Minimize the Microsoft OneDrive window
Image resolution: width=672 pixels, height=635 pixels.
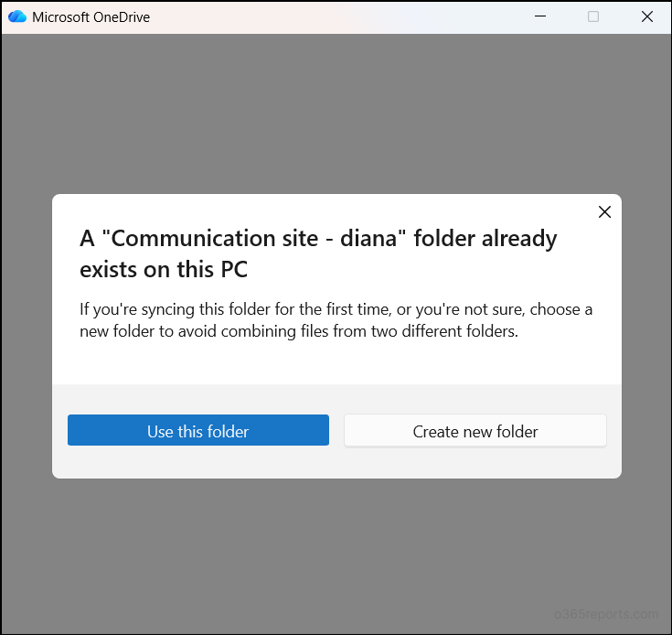pyautogui.click(x=540, y=16)
